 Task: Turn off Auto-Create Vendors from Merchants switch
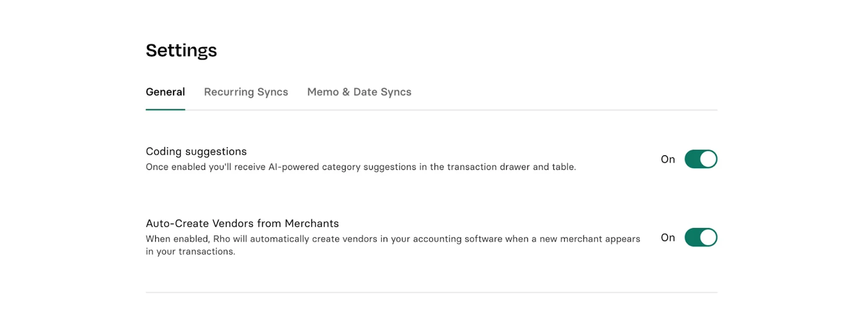click(x=701, y=237)
